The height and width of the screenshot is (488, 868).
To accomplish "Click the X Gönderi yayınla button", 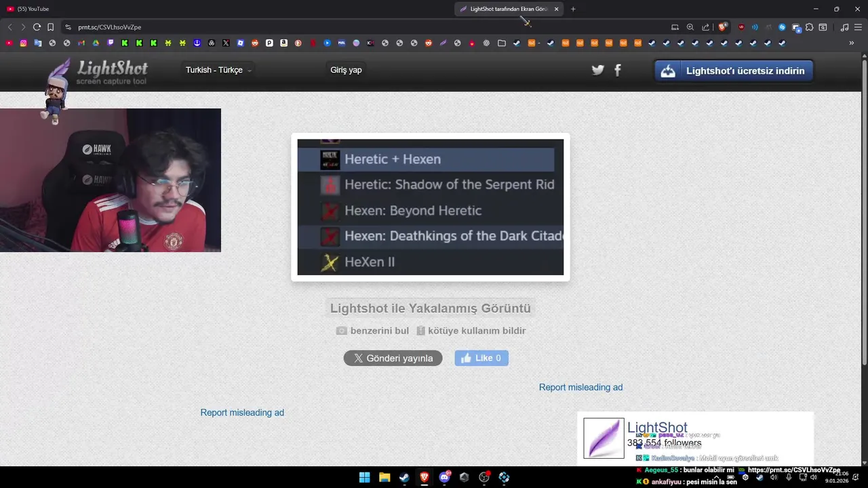I will [393, 358].
